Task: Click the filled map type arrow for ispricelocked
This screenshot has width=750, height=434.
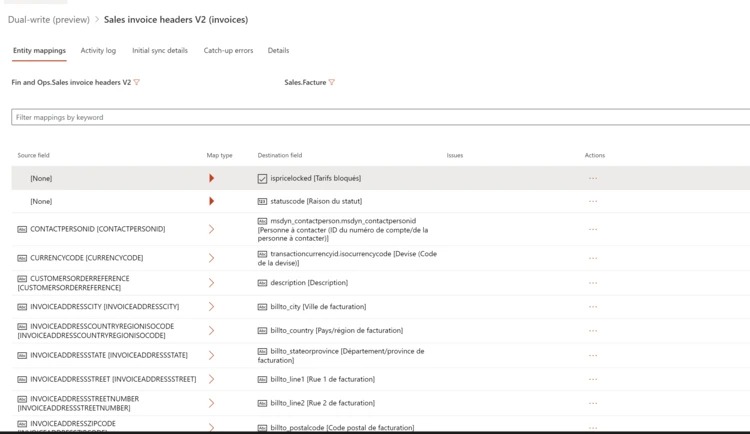Action: pos(211,178)
